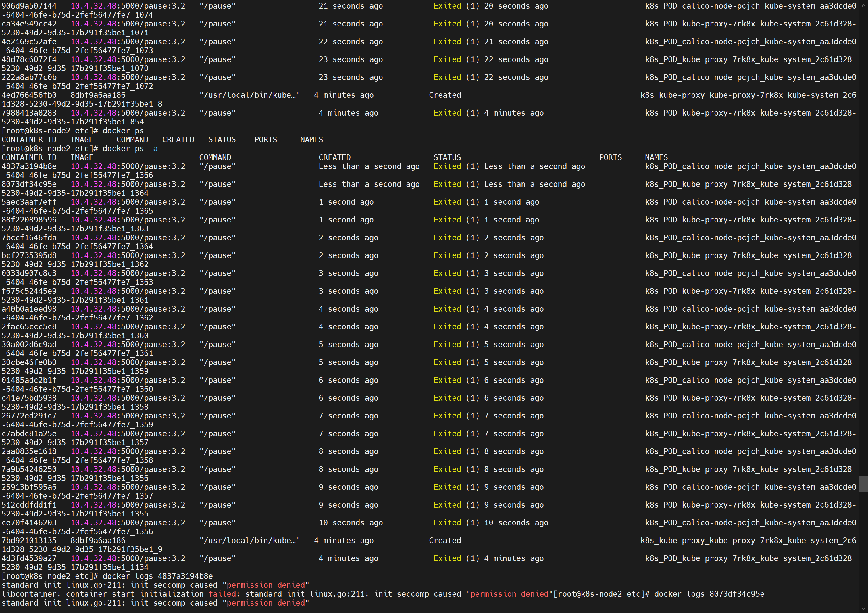The height and width of the screenshot is (613, 868).
Task: Click container ID 8073df34c95e in table
Action: 29,184
